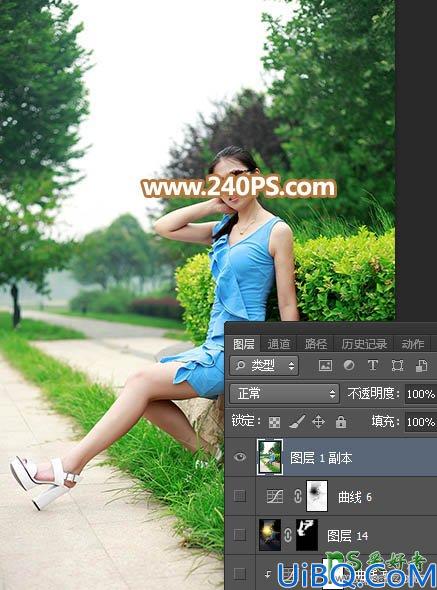Image resolution: width=437 pixels, height=590 pixels.
Task: Open the 通道 (Channels) tab
Action: pyautogui.click(x=279, y=344)
